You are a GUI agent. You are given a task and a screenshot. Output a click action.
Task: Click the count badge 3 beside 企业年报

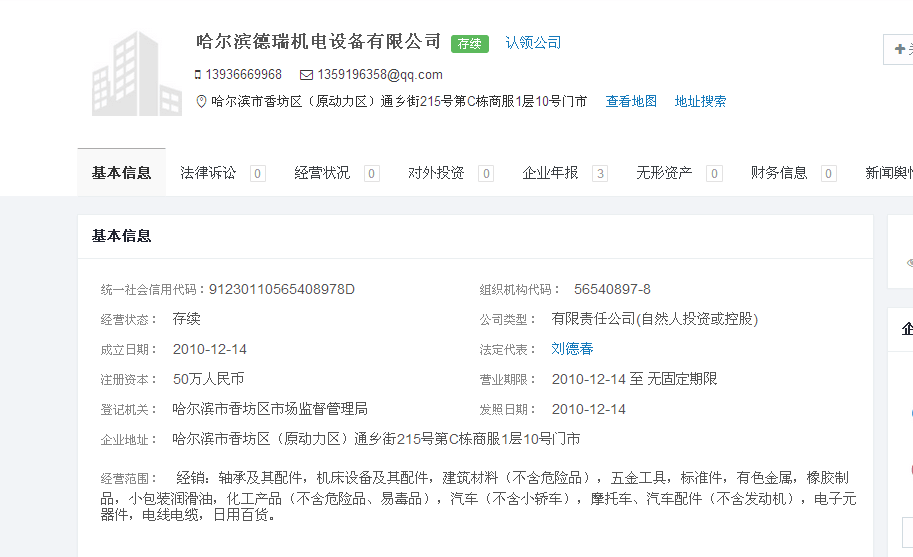[600, 174]
